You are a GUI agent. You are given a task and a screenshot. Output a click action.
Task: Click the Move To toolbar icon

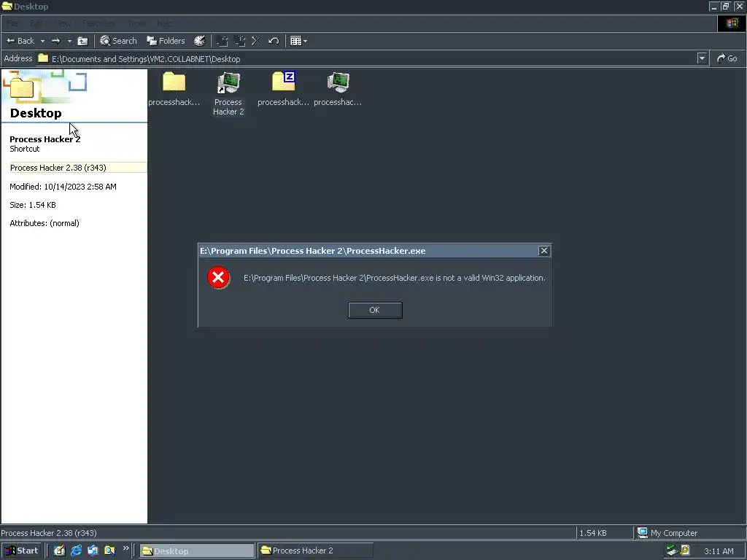(x=222, y=41)
